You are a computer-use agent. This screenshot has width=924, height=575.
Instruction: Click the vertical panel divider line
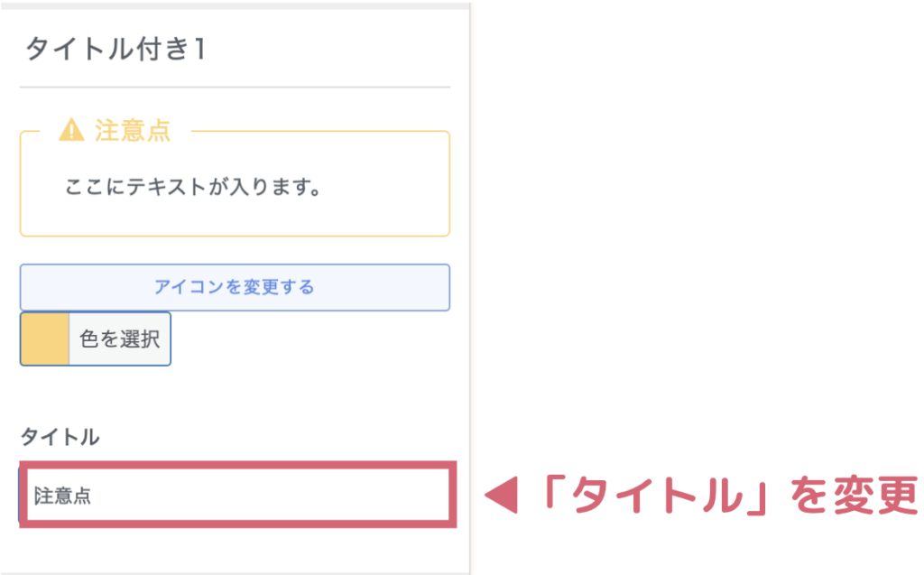[x=470, y=288]
